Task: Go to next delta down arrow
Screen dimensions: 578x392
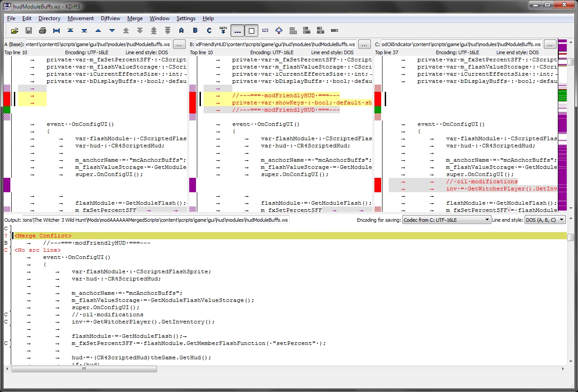Action: tap(112, 31)
